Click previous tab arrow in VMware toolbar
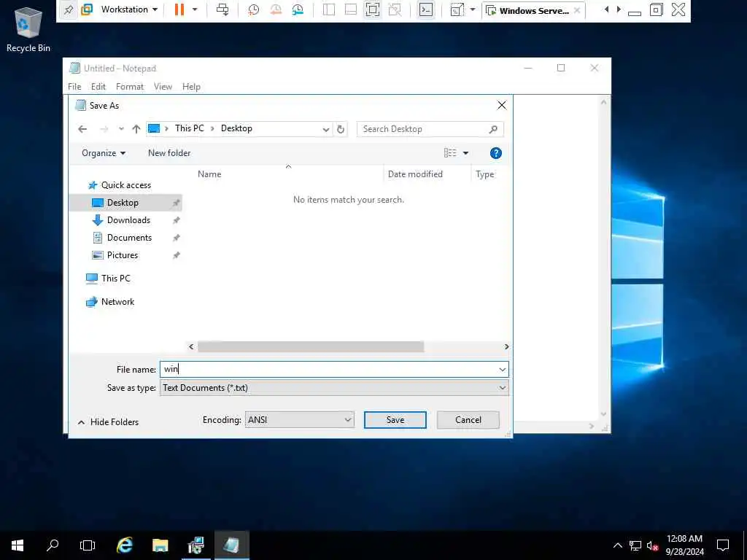The width and height of the screenshot is (747, 560). (606, 9)
